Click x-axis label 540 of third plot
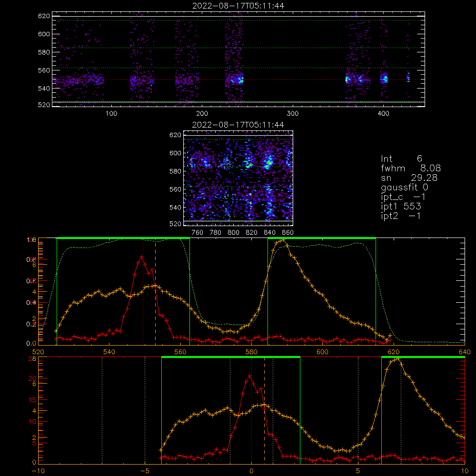Screen dimensions: 476x476 pyautogui.click(x=109, y=352)
